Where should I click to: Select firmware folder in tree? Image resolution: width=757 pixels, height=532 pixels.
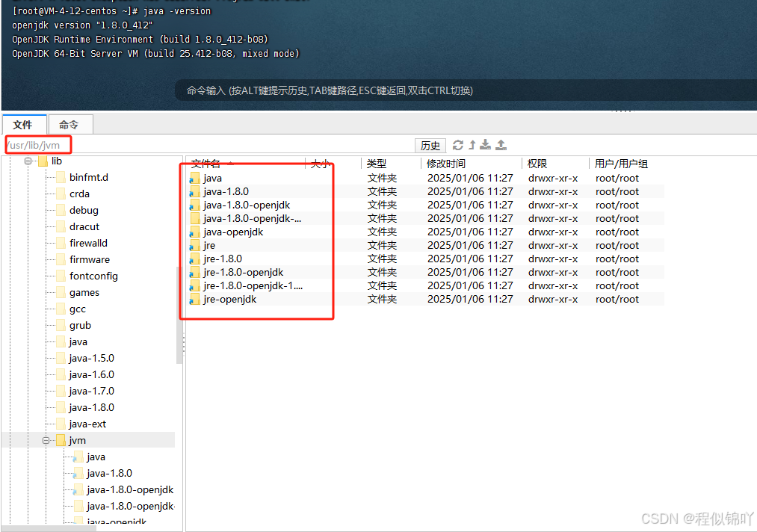point(90,259)
